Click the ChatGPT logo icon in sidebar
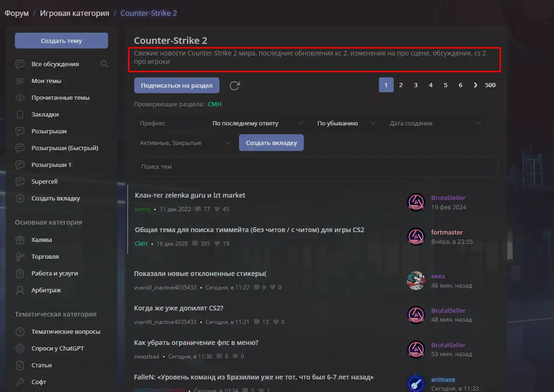This screenshot has width=554, height=392. [20, 348]
